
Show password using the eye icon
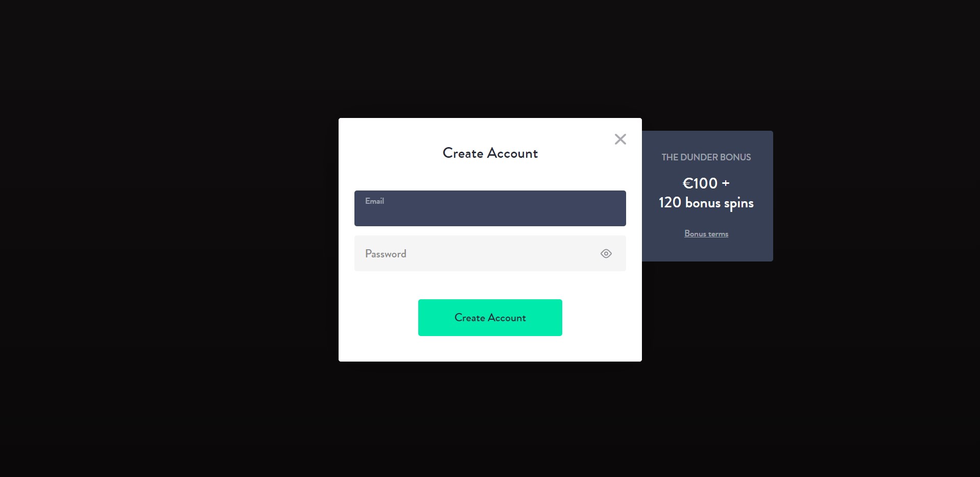coord(606,254)
